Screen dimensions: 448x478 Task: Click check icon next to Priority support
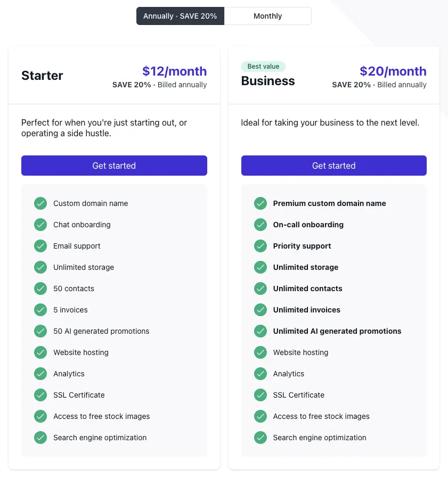pos(260,246)
